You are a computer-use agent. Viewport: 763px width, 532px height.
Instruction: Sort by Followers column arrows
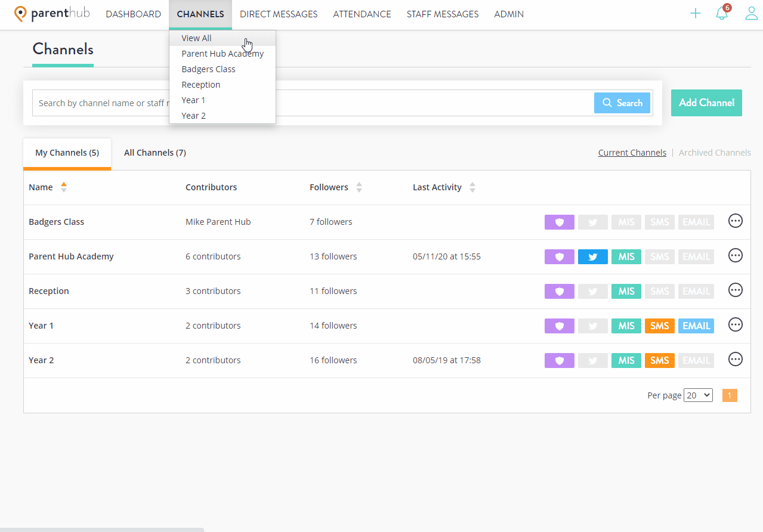(x=359, y=187)
